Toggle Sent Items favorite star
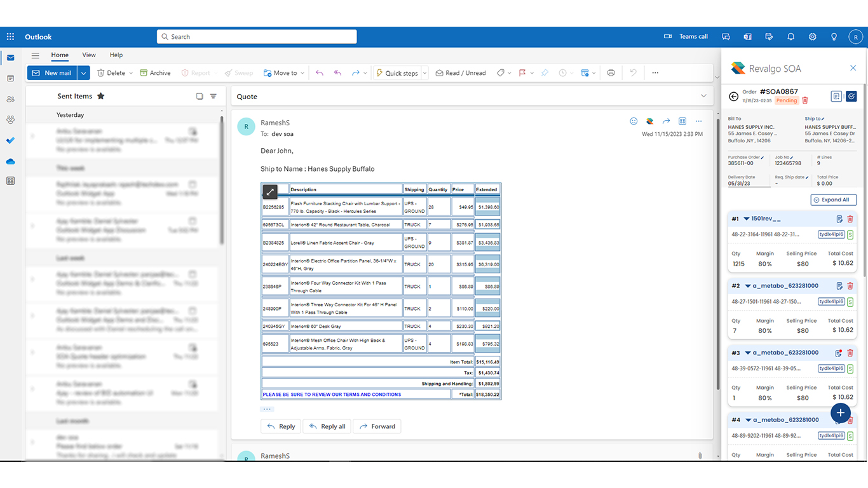The width and height of the screenshot is (868, 488). pyautogui.click(x=100, y=96)
